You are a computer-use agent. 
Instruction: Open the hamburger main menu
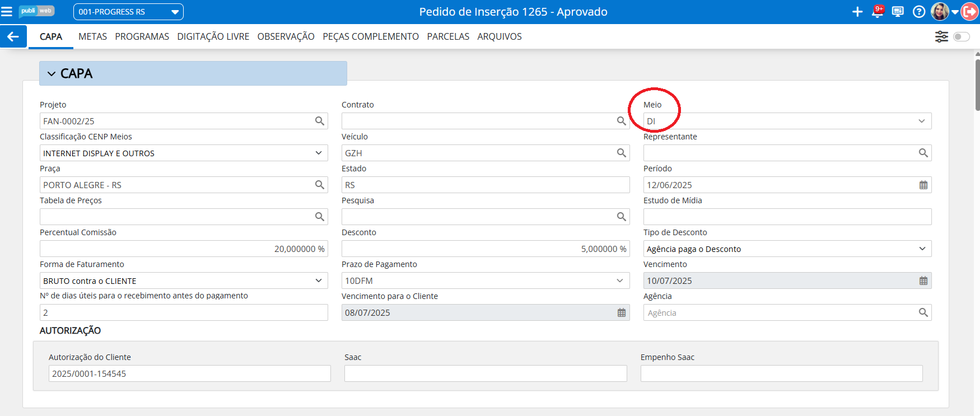tap(7, 12)
